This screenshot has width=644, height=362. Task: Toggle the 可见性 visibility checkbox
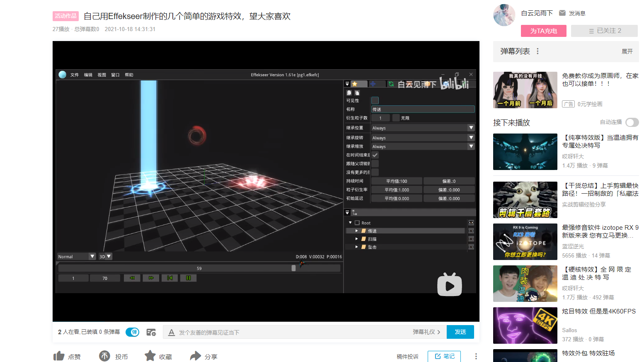tap(375, 100)
